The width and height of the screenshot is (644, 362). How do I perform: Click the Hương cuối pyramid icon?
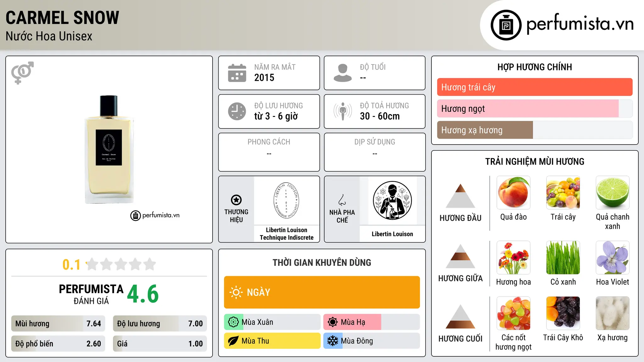pos(460,316)
